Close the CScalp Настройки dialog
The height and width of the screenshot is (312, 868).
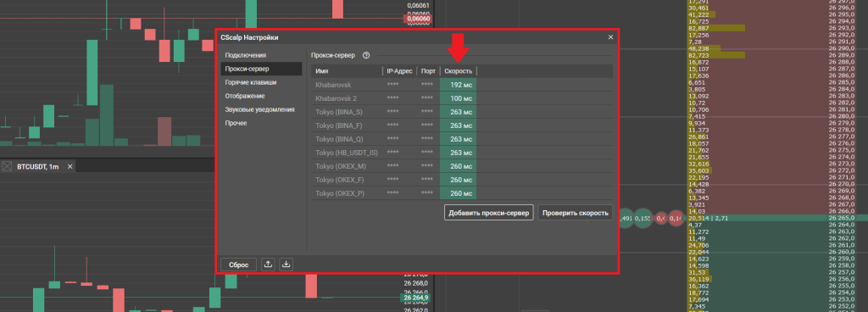tap(610, 37)
